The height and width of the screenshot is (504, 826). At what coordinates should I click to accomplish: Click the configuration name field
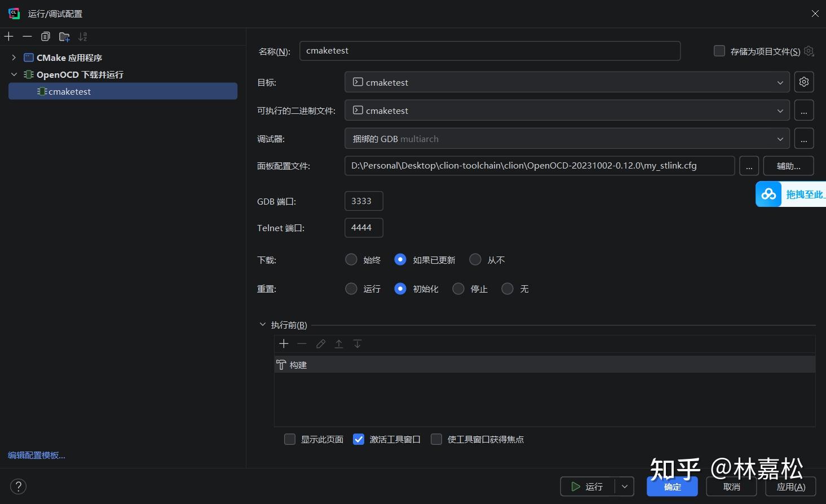pos(490,51)
